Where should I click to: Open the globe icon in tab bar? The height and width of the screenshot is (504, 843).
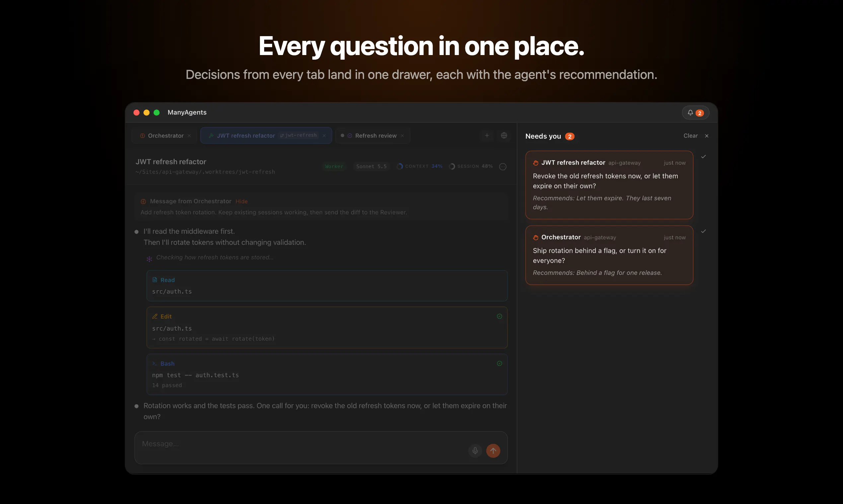pyautogui.click(x=504, y=136)
